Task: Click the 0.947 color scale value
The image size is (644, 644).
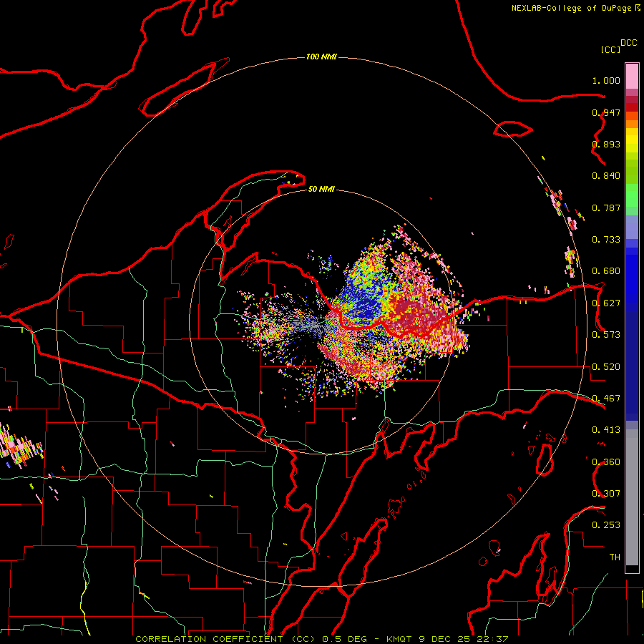Action: pyautogui.click(x=606, y=112)
